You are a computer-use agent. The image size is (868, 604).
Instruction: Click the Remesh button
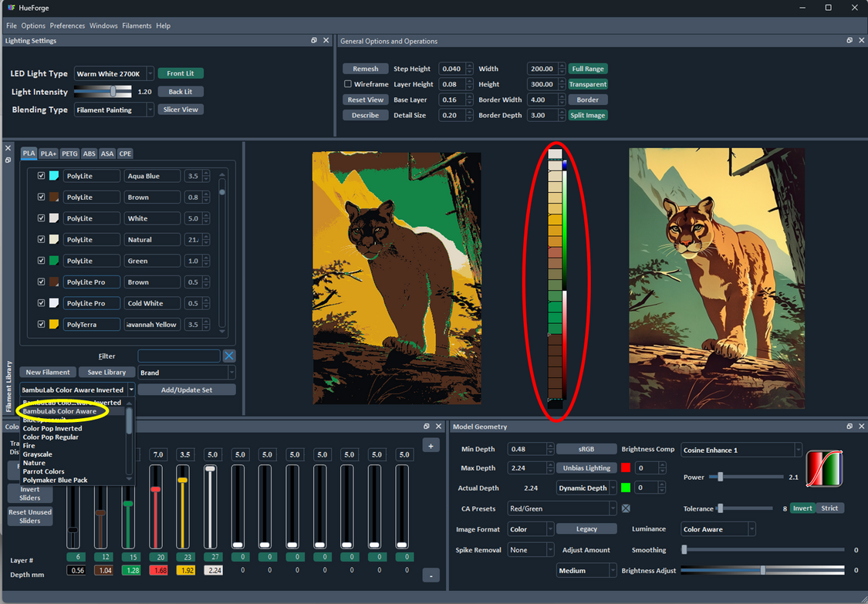click(x=365, y=68)
